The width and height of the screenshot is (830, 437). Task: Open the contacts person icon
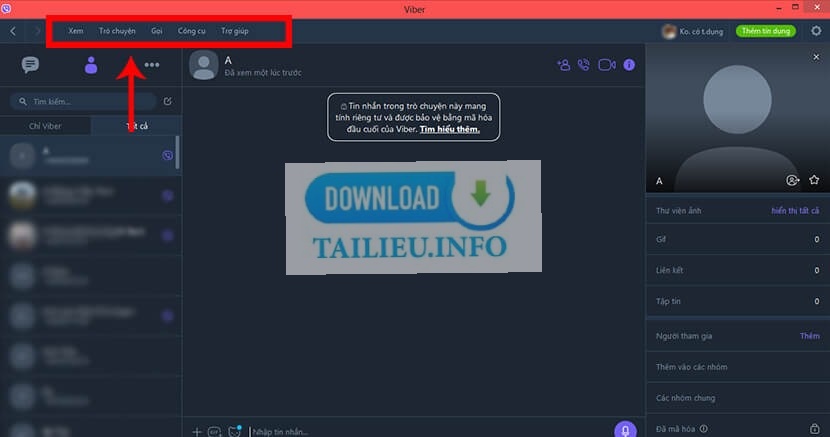click(x=91, y=65)
